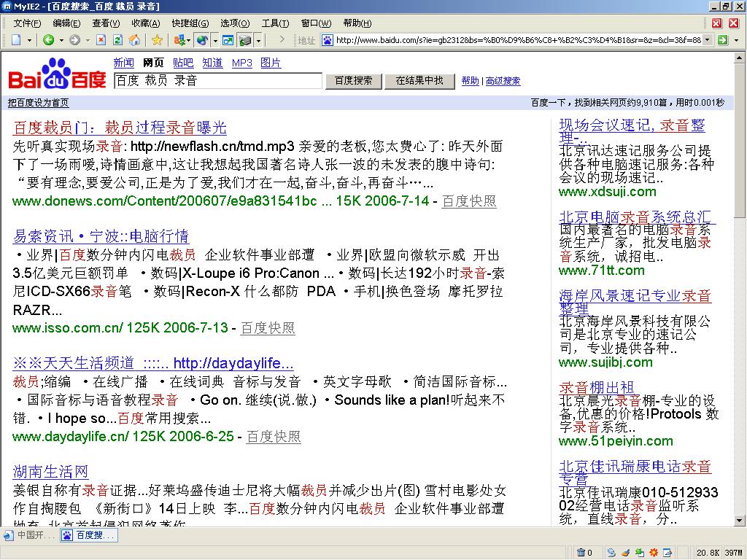This screenshot has height=560, width=747.
Task: Go to Home using the house icon
Action: pyautogui.click(x=135, y=40)
